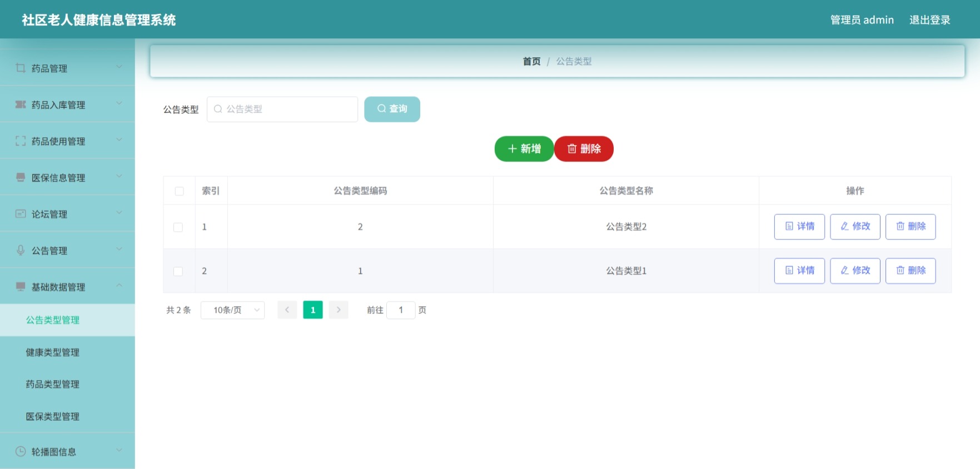Click the 公告类型 search input field
The height and width of the screenshot is (469, 980).
(282, 109)
